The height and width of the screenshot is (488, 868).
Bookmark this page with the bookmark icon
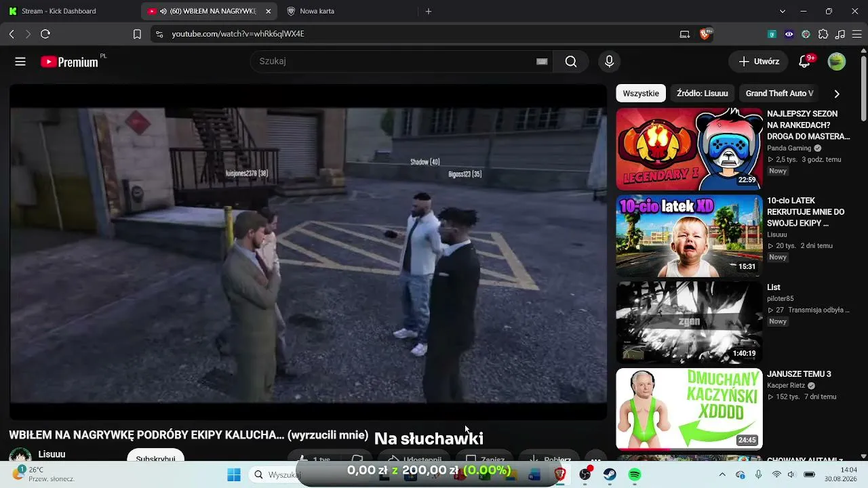coord(137,34)
